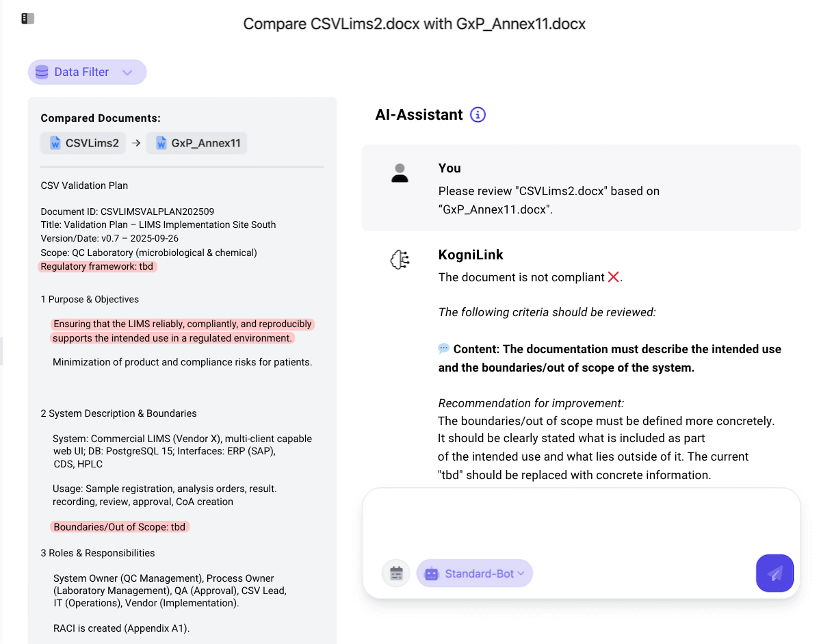Screen dimensions: 821x644
Task: Select the CSVLims2 document chip
Action: coord(83,143)
